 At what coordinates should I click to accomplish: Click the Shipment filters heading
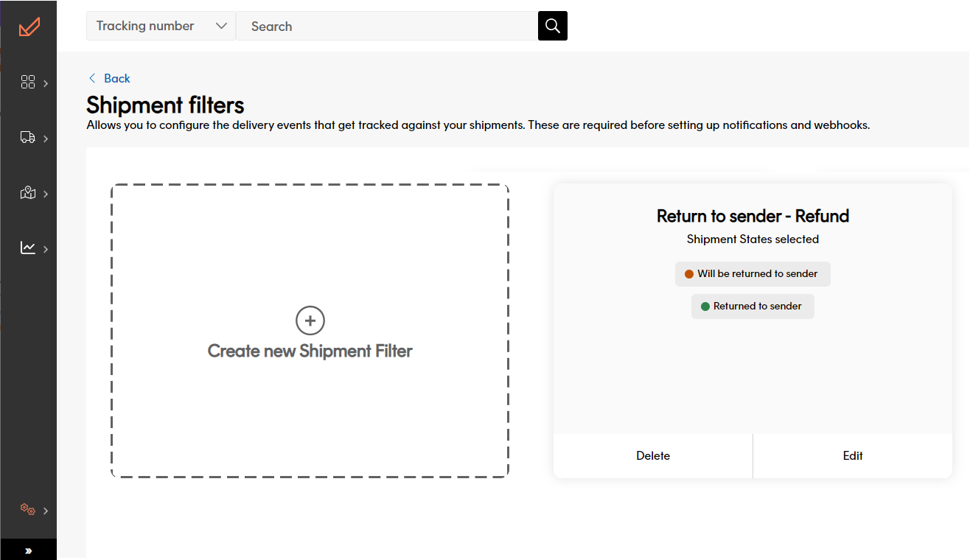click(165, 105)
